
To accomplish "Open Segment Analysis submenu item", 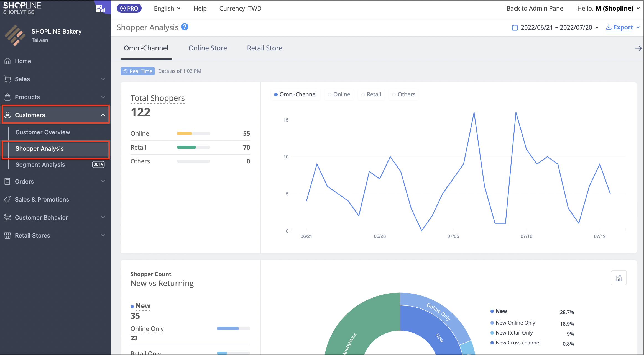I will pos(40,164).
